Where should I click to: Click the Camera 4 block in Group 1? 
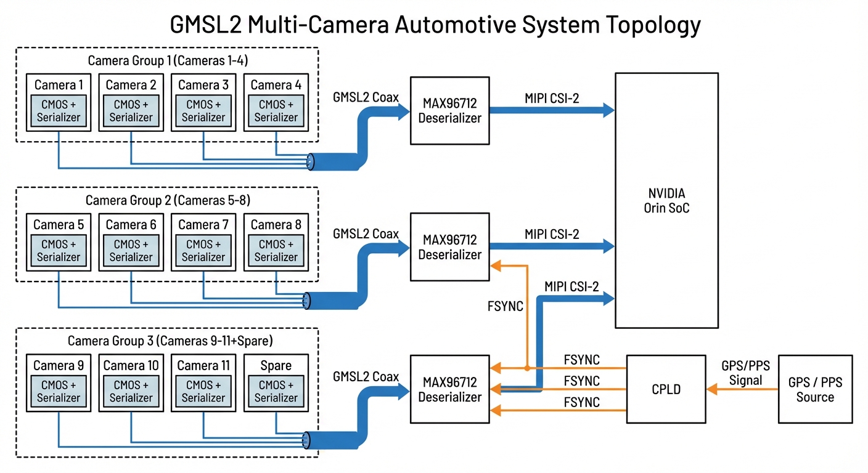click(x=276, y=102)
